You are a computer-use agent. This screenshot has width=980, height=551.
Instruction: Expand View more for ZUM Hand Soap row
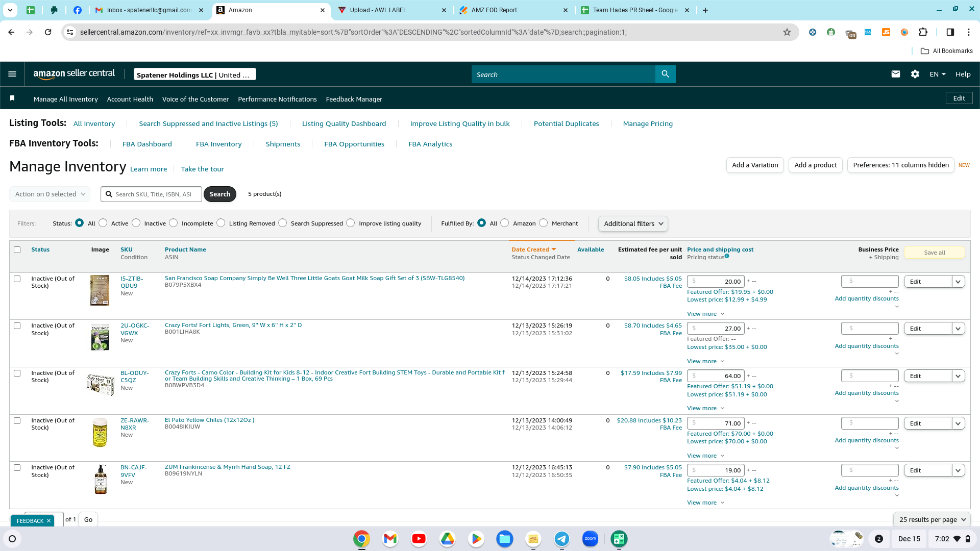705,503
